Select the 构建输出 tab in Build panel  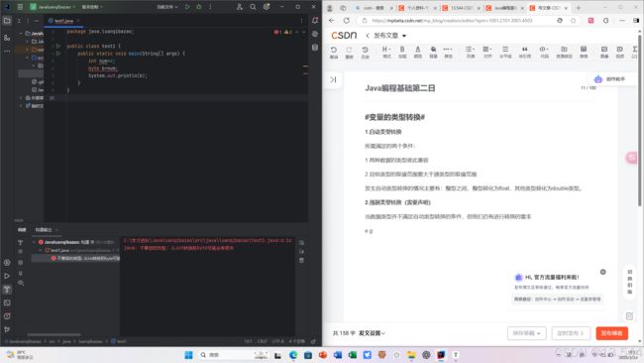[44, 230]
